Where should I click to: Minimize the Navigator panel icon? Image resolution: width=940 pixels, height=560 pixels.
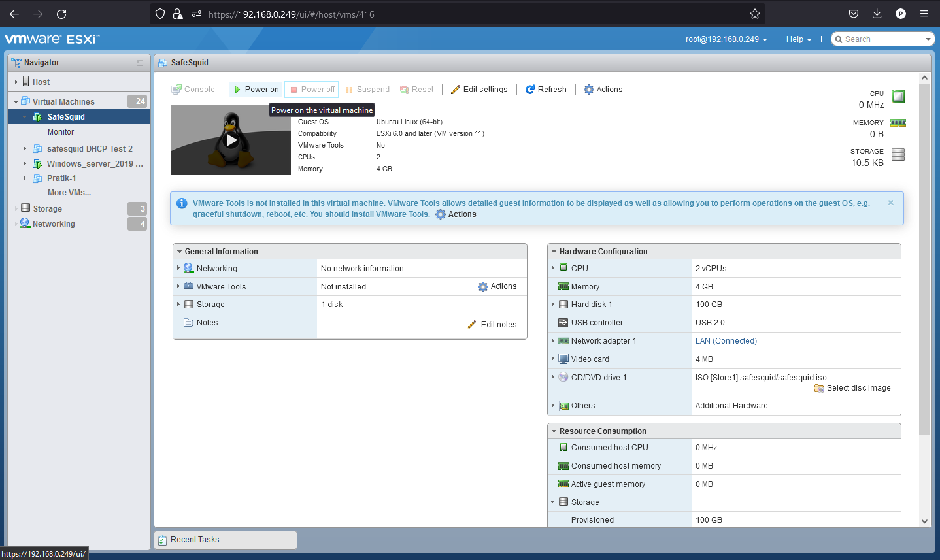(140, 63)
